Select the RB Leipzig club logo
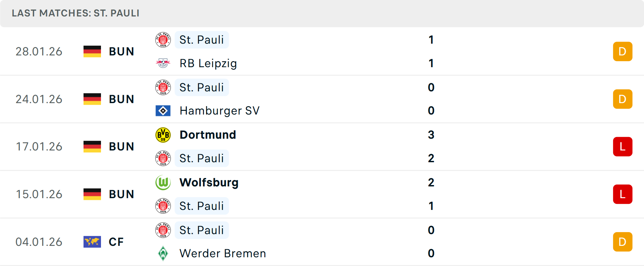This screenshot has width=644, height=266. [x=163, y=63]
